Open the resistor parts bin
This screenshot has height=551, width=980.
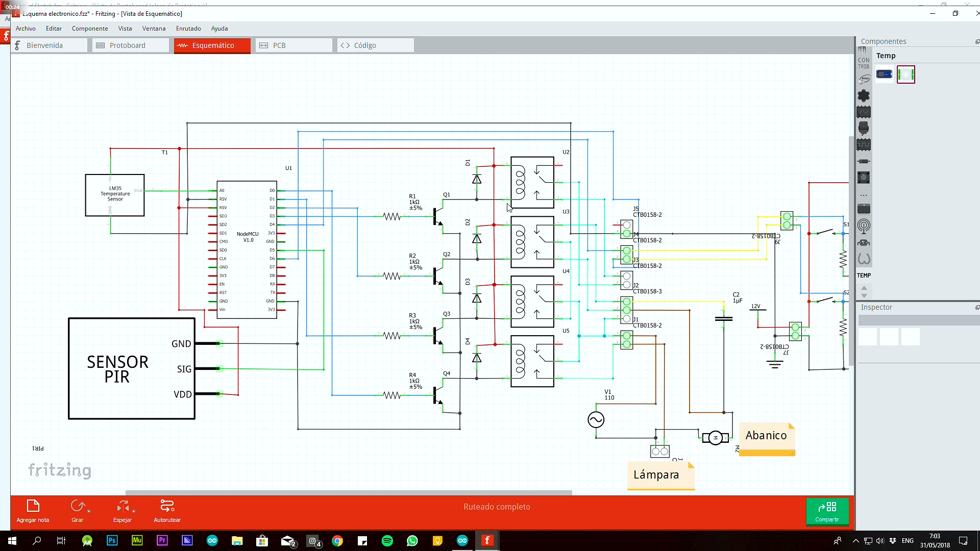pyautogui.click(x=864, y=161)
